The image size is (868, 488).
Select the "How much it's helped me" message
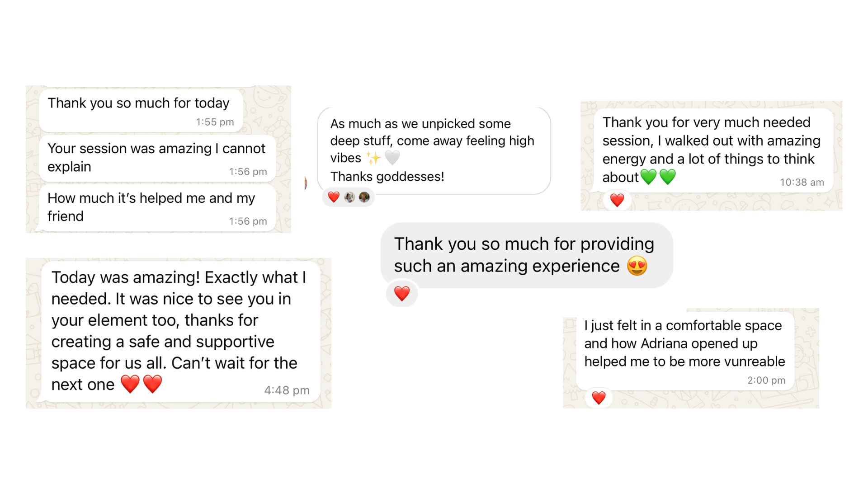157,208
